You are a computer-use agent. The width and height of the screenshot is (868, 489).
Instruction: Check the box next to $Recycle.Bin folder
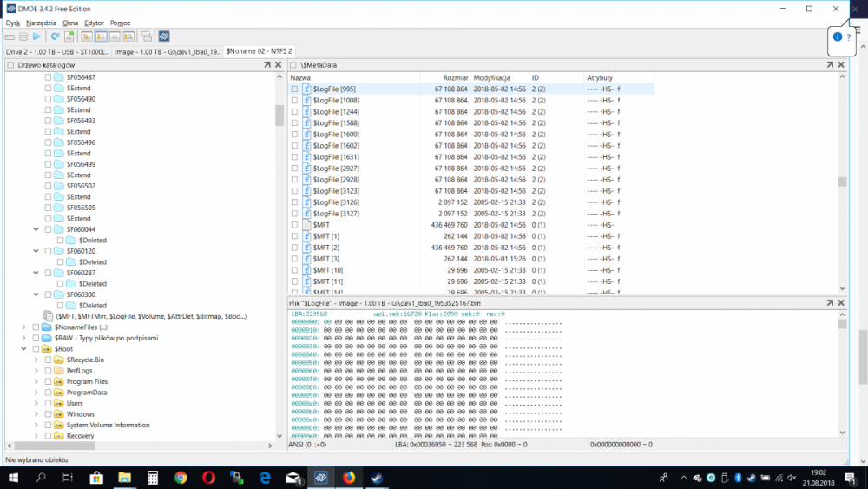click(x=48, y=360)
